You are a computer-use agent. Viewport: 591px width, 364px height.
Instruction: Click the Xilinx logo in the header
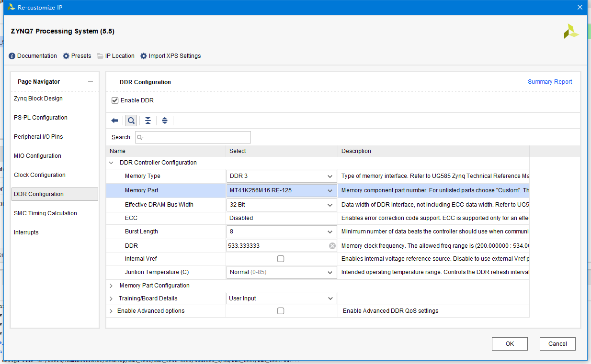click(x=571, y=31)
